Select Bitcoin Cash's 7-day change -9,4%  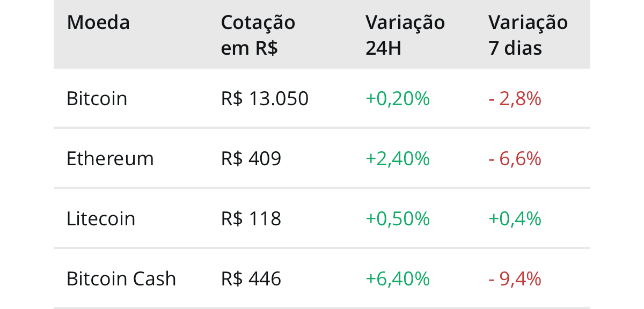tap(515, 279)
